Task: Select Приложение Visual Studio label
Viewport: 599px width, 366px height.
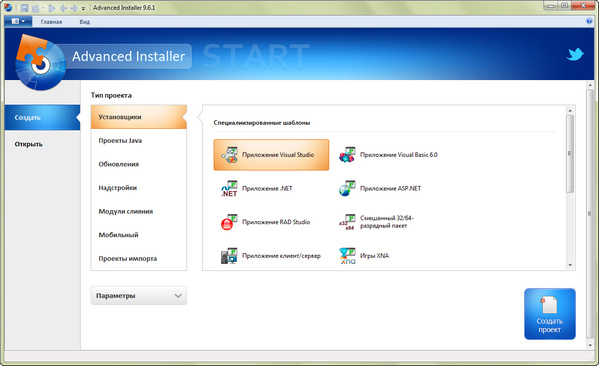Action: click(x=278, y=155)
